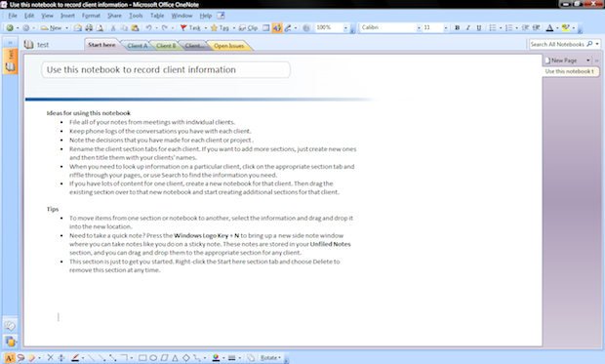Click the Decrease Indent icon
The image size is (605, 364).
pyautogui.click(x=525, y=27)
